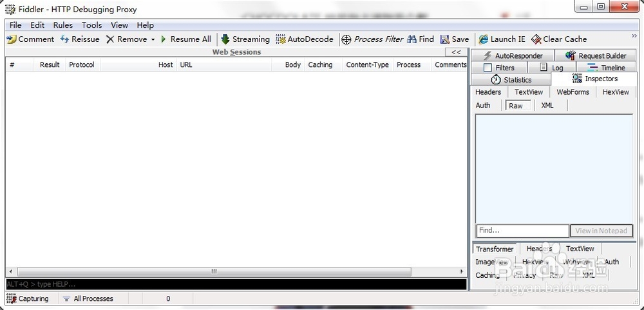644x310 pixels.
Task: Click View in Notepad button
Action: tap(601, 231)
